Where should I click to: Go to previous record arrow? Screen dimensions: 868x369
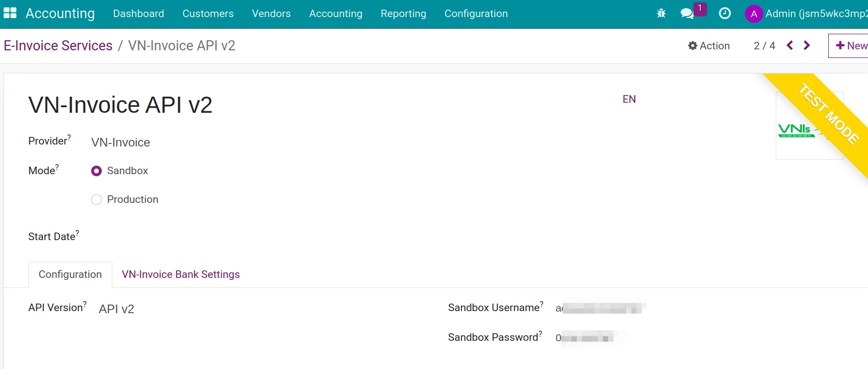coord(790,45)
